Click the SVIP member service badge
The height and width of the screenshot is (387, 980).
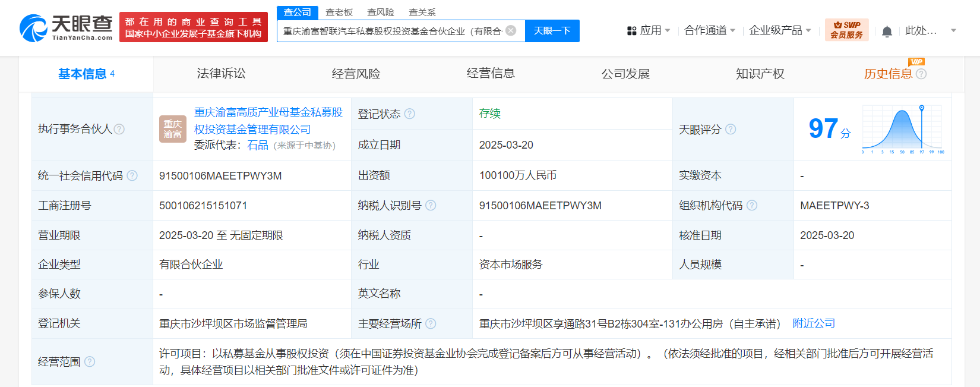point(846,30)
